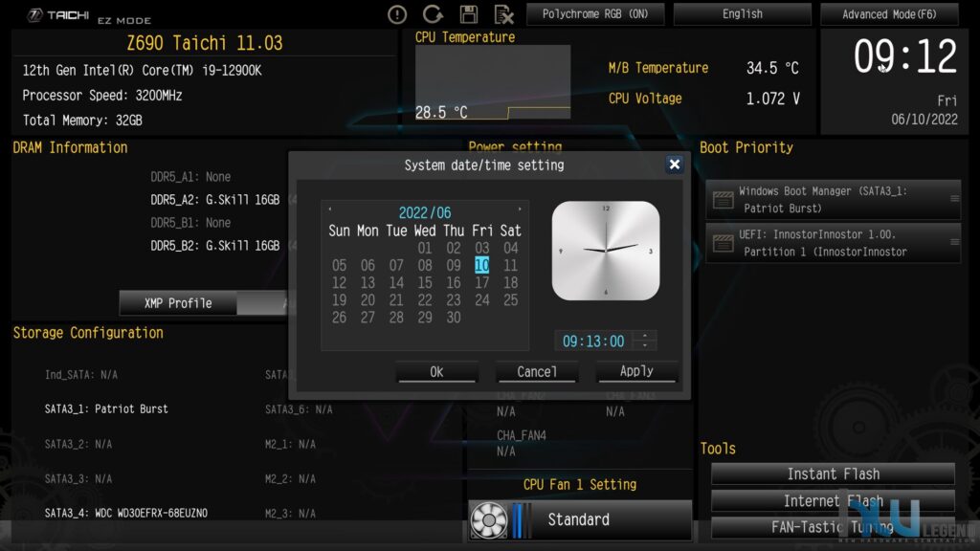Click the M2_1: N/A storage entry

(291, 444)
